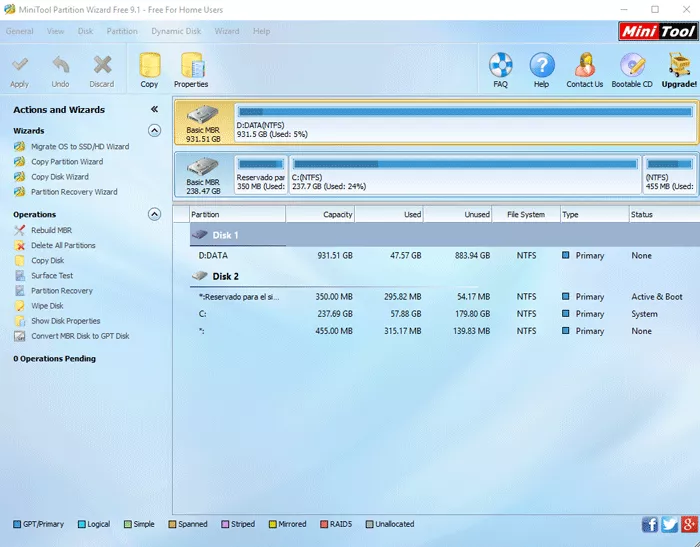Image resolution: width=700 pixels, height=547 pixels.
Task: Click the Migrate OS to SSD/HD Wizard icon
Action: tap(20, 146)
